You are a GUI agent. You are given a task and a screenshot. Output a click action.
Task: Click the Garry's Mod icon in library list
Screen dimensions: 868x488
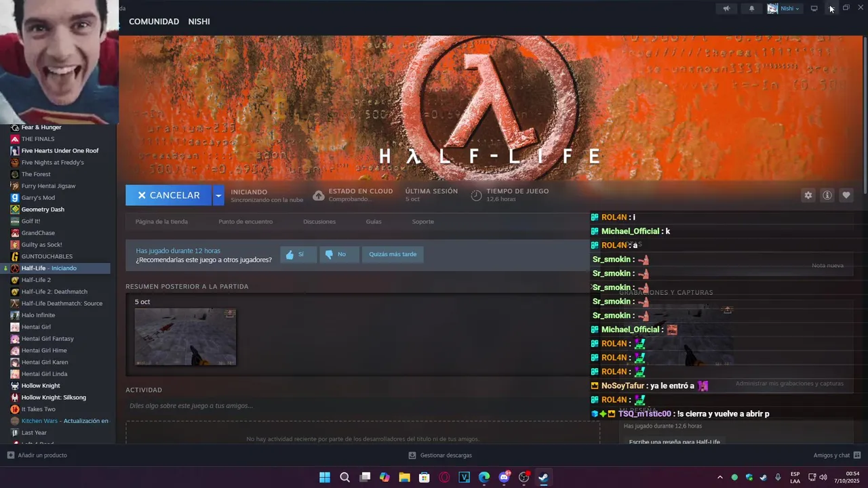point(15,198)
